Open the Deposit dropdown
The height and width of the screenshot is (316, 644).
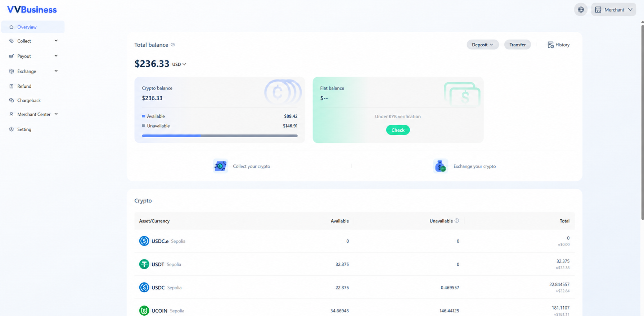[483, 45]
